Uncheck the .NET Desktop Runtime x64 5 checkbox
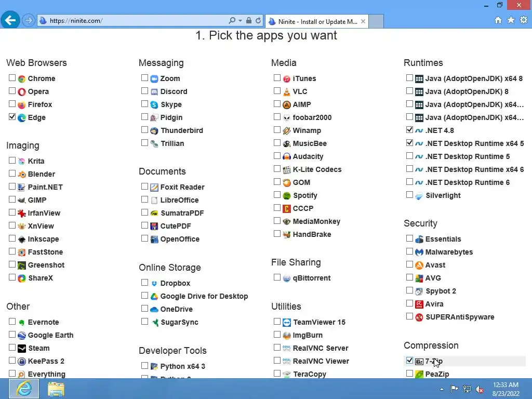 pyautogui.click(x=409, y=143)
